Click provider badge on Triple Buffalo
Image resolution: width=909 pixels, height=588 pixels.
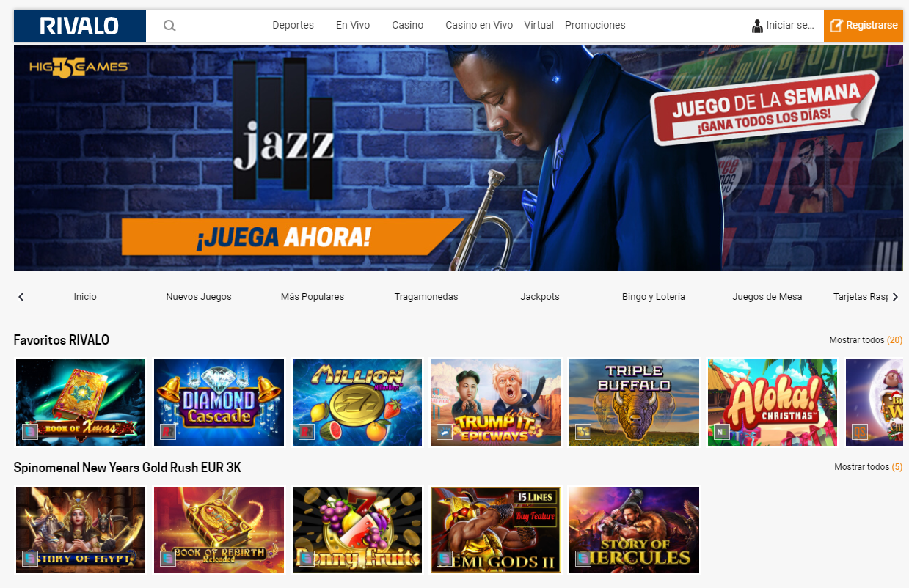pos(583,432)
